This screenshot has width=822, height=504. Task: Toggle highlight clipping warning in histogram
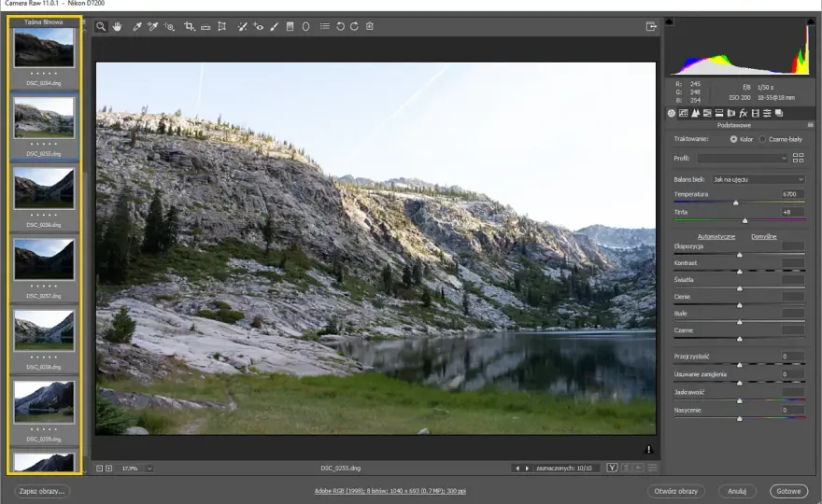pyautogui.click(x=812, y=21)
